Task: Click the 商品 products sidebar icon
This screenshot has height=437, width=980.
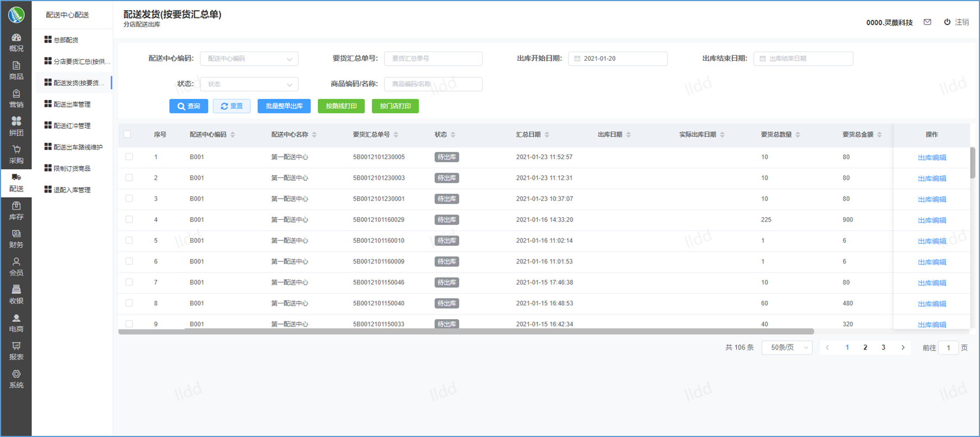Action: (16, 71)
